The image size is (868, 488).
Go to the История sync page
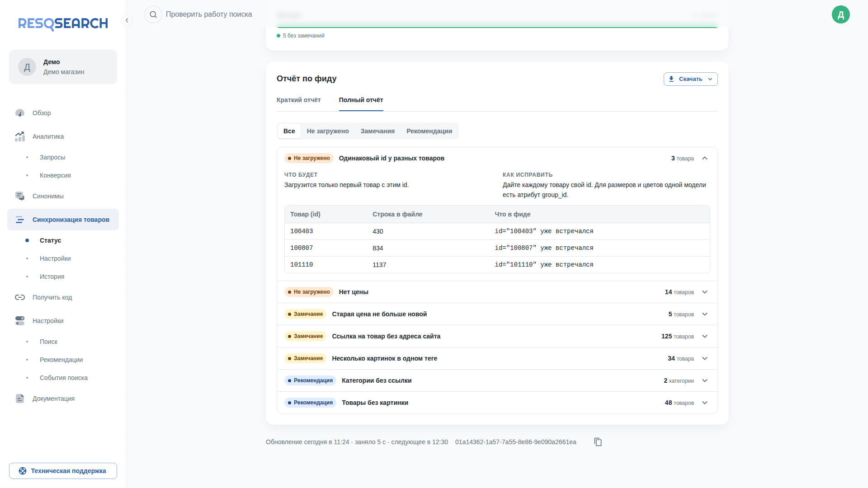click(52, 277)
